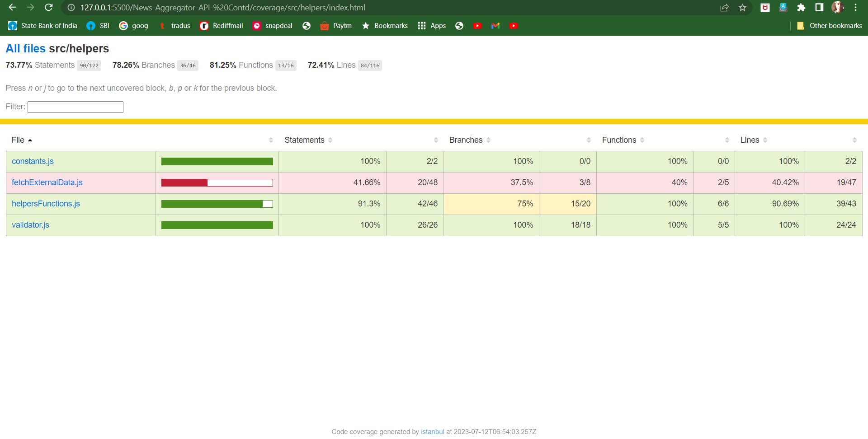Open the first YouTube bookmark icon
Viewport: 868px width, 439px height.
[477, 26]
